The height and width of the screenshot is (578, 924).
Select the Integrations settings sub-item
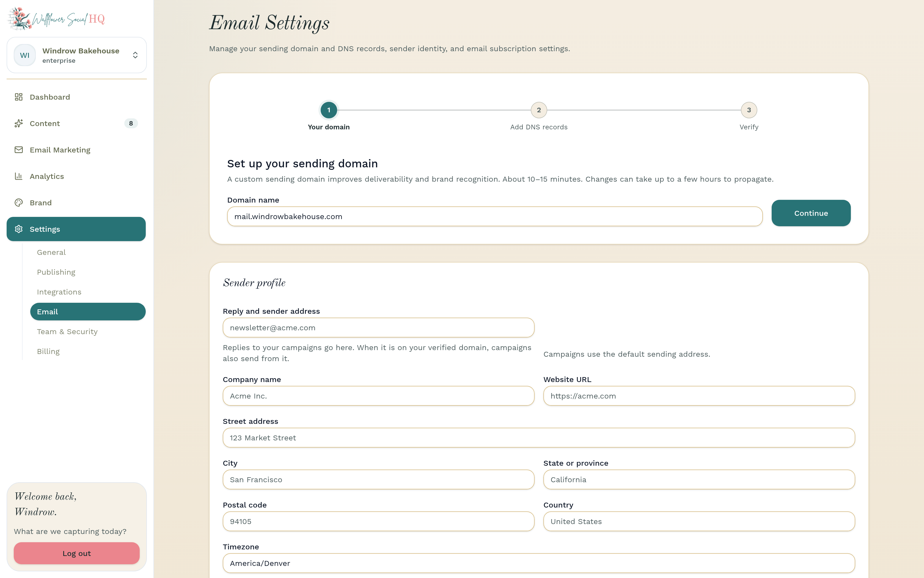coord(88,292)
